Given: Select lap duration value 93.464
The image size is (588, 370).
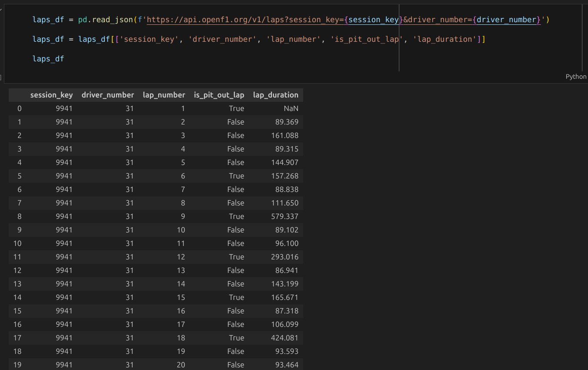Looking at the screenshot, I should (x=287, y=365).
